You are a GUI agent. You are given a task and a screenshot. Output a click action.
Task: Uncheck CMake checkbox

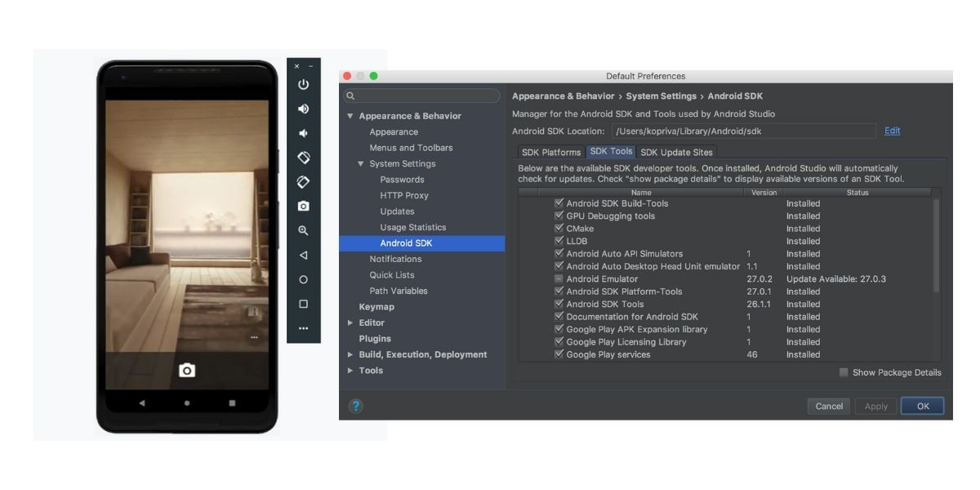click(559, 228)
